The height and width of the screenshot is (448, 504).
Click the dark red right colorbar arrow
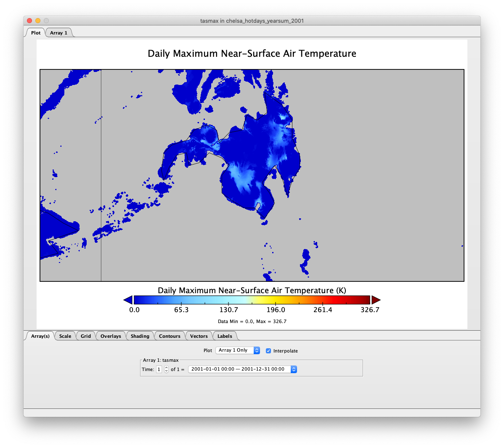[x=376, y=300]
